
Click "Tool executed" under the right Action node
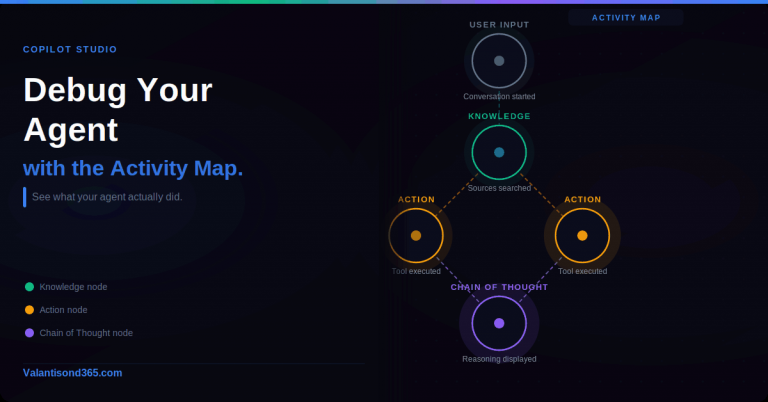[x=582, y=271]
